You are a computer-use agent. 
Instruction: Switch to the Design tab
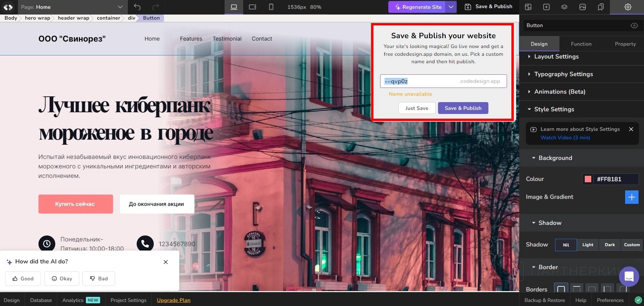point(539,44)
